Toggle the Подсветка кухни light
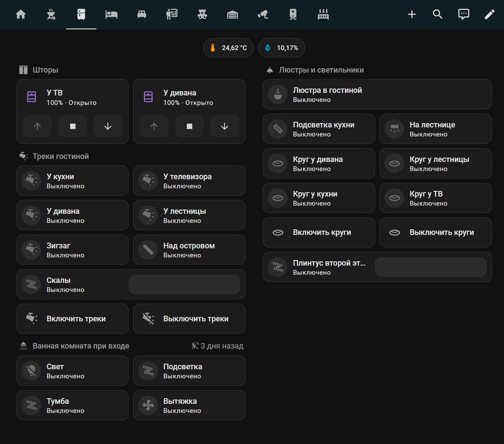504x444 pixels. [319, 129]
